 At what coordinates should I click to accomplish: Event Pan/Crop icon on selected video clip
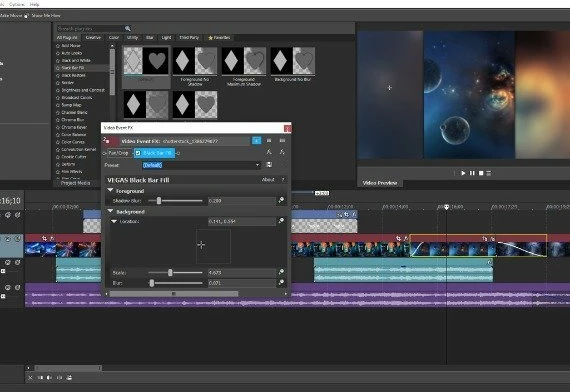(x=485, y=239)
